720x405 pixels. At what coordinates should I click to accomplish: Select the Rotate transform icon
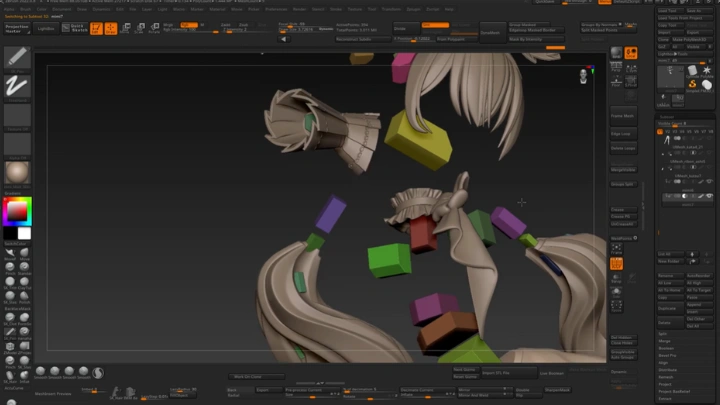(155, 28)
